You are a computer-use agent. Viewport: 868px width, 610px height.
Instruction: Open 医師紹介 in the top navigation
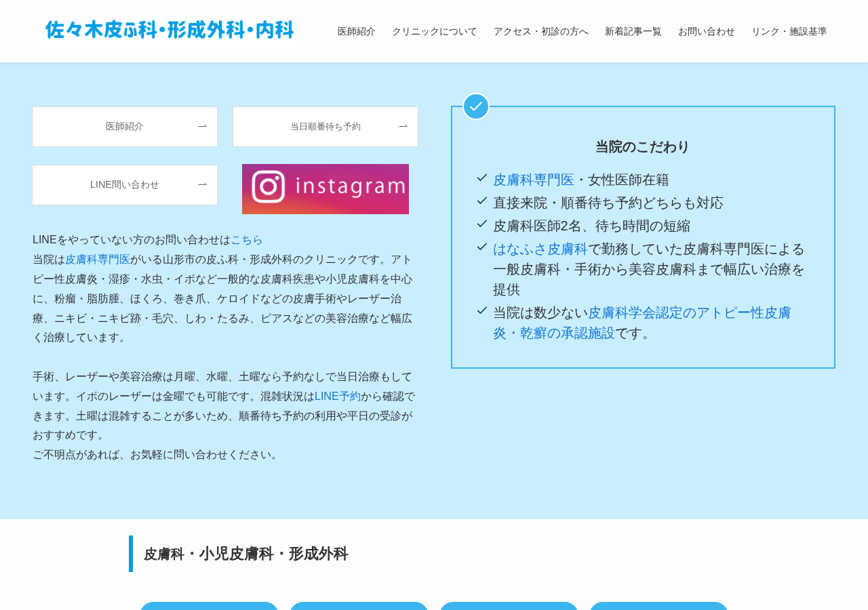(x=357, y=31)
